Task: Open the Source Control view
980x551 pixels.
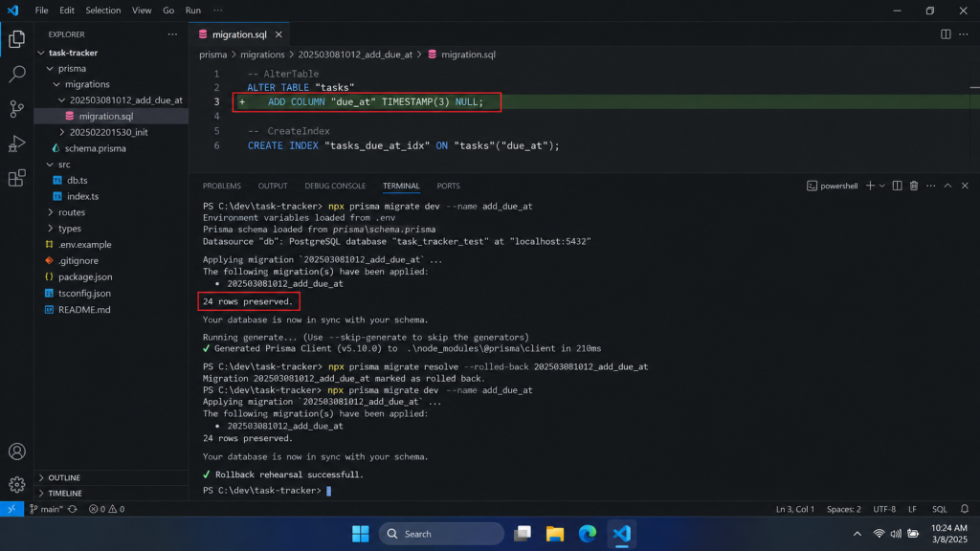Action: [x=17, y=109]
